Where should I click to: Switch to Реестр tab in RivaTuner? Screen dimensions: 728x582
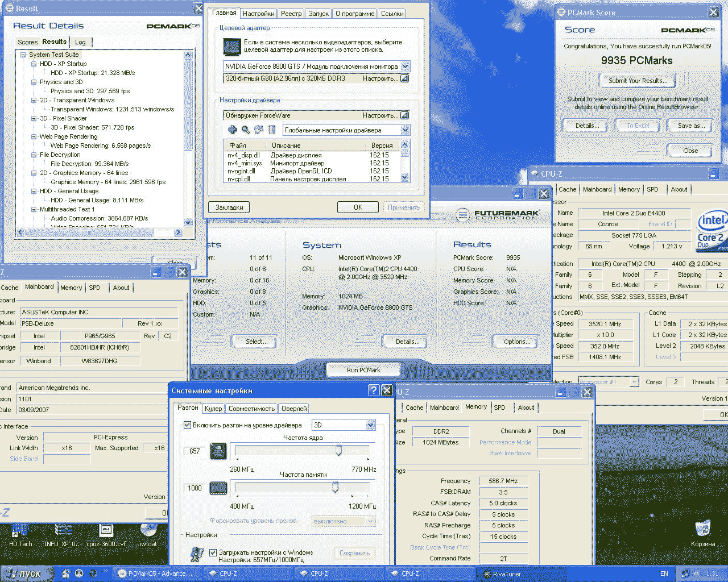[291, 14]
